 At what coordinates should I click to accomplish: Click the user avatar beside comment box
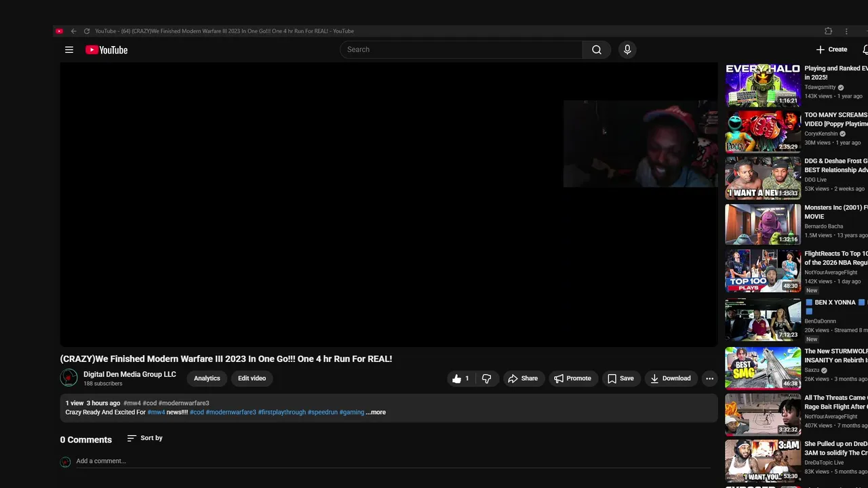pyautogui.click(x=65, y=462)
